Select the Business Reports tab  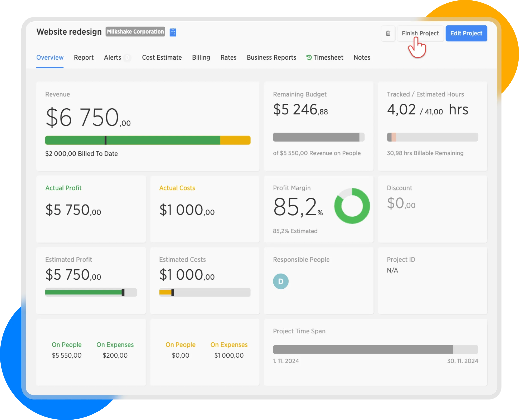[x=271, y=58]
